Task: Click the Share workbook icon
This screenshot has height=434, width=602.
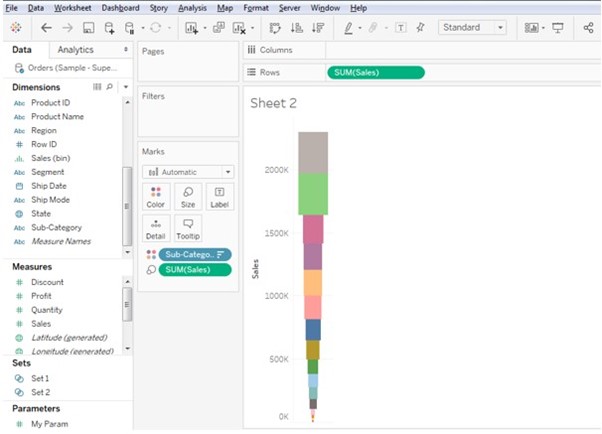Action: click(x=588, y=28)
